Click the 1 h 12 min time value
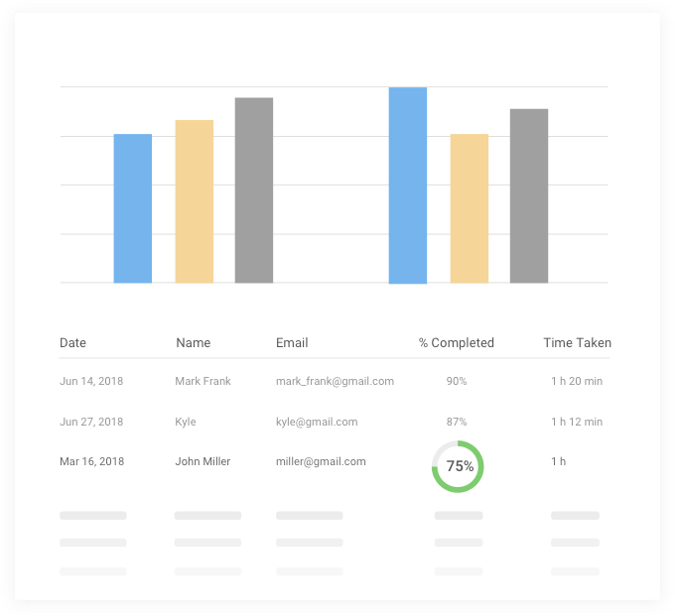Viewport: 675px width, 616px height. point(577,422)
